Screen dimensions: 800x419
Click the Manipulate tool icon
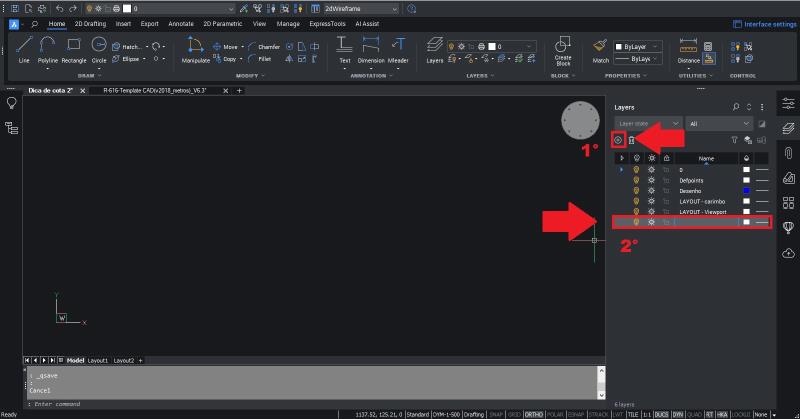[195, 48]
